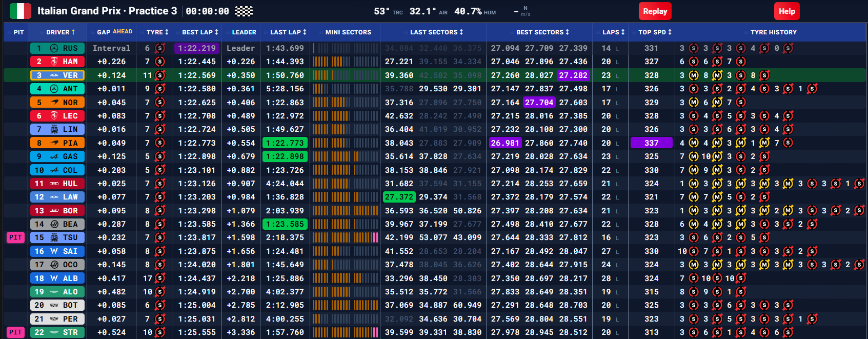Toggle sort arrow on LAST SECTORS column
Image resolution: width=868 pixels, height=339 pixels.
(461, 32)
